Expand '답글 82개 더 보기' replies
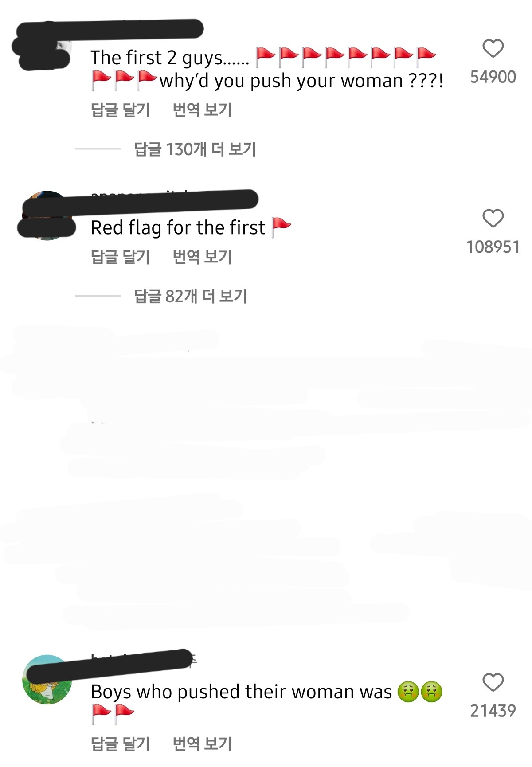 190,296
